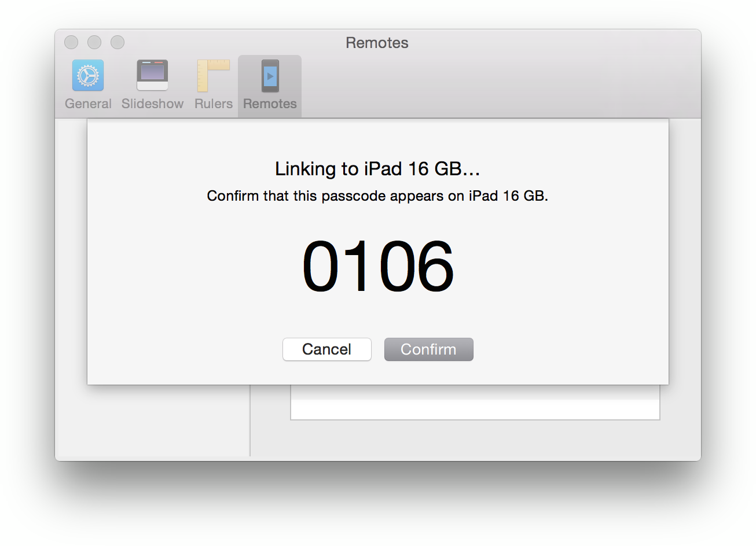Click the minimize window button
The width and height of the screenshot is (756, 546).
94,42
